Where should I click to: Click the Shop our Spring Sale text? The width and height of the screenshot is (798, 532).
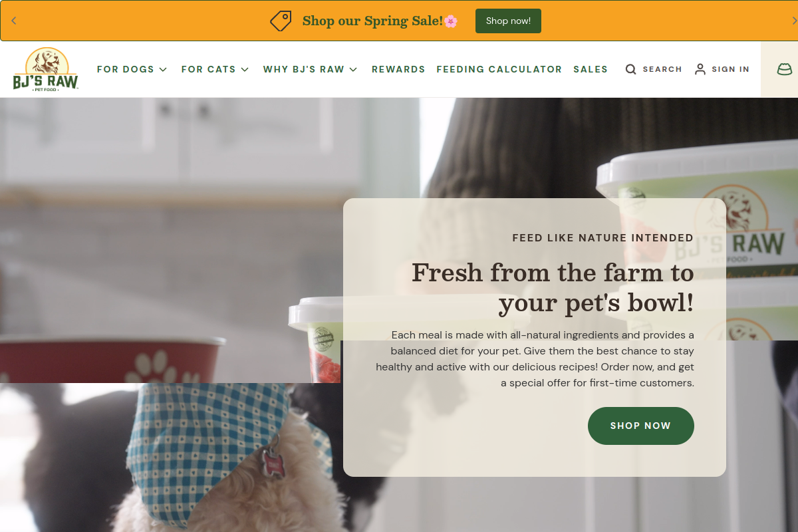372,21
